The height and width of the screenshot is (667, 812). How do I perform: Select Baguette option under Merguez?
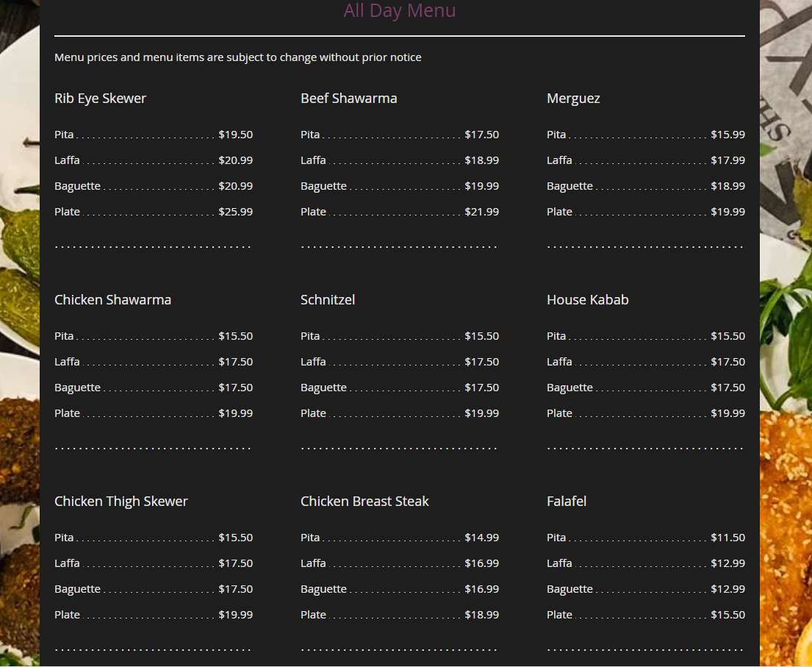[x=570, y=186]
